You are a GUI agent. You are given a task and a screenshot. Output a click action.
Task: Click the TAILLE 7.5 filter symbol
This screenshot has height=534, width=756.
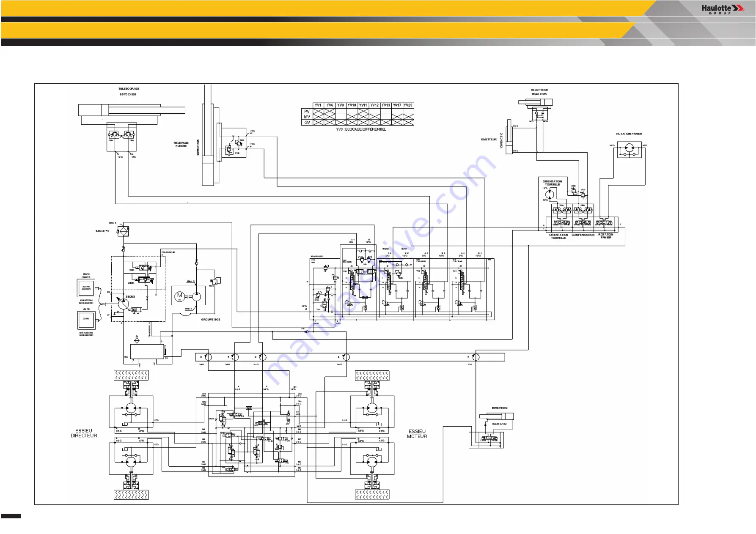tap(123, 231)
